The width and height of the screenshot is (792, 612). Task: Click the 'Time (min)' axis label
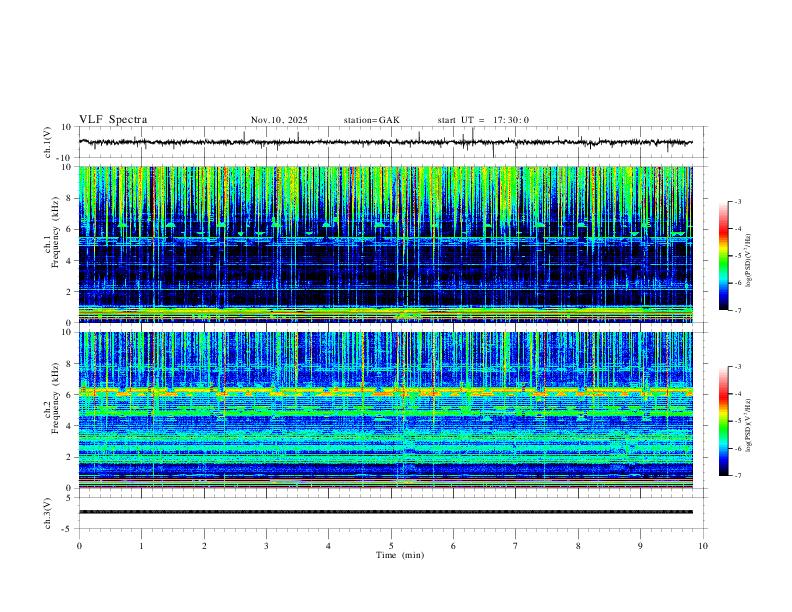400,555
